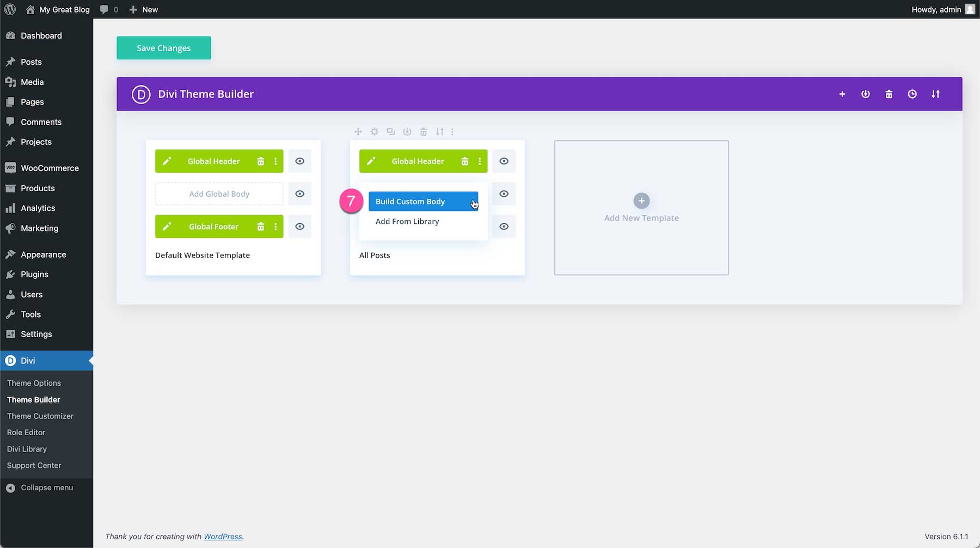Open Dashboard in sidebar
980x548 pixels.
coord(46,35)
